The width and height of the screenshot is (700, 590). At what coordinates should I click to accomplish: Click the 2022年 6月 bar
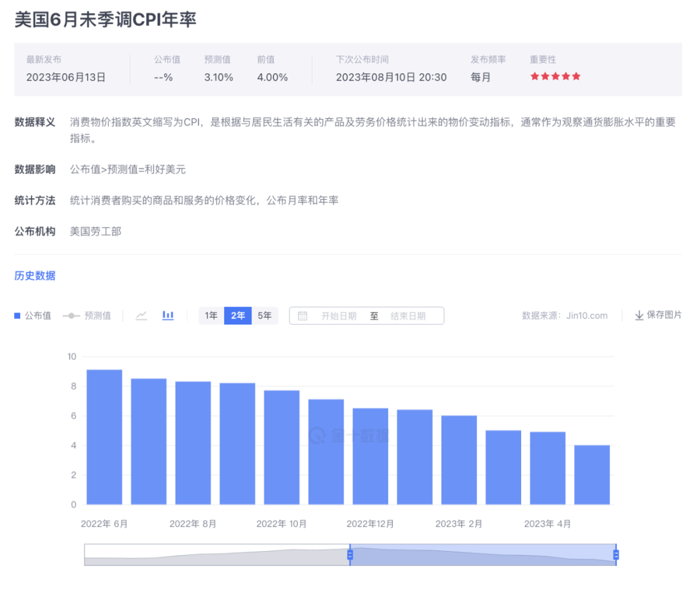[104, 437]
